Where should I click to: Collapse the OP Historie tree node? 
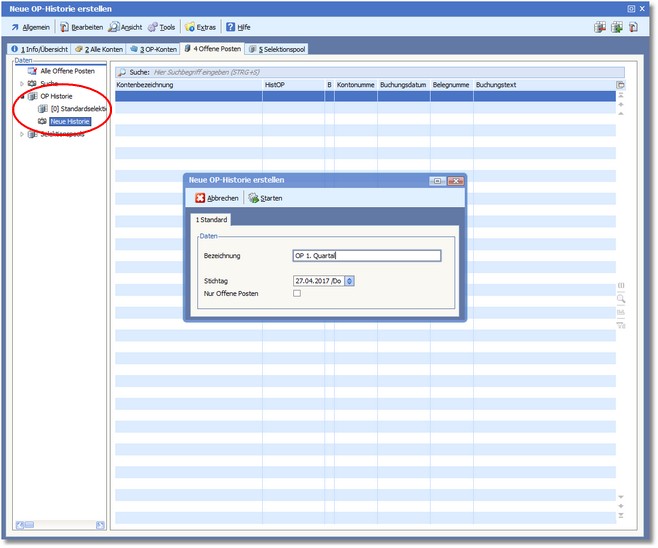point(22,96)
